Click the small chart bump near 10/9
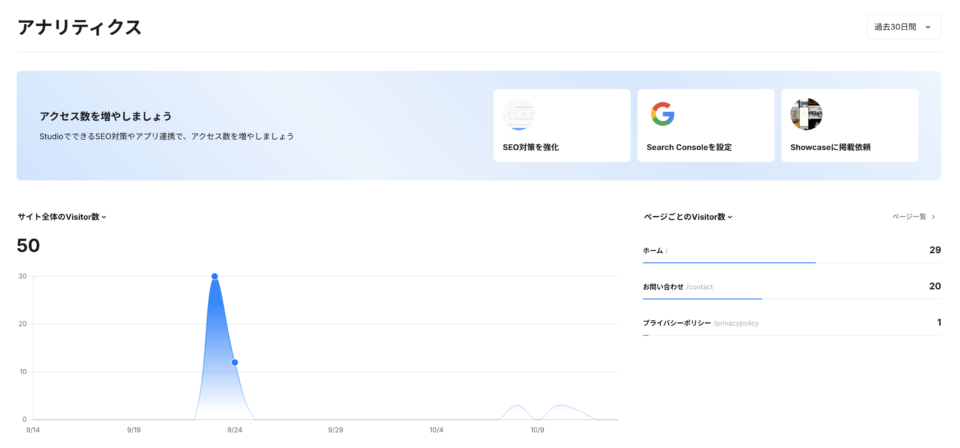The image size is (960, 448). 516,407
